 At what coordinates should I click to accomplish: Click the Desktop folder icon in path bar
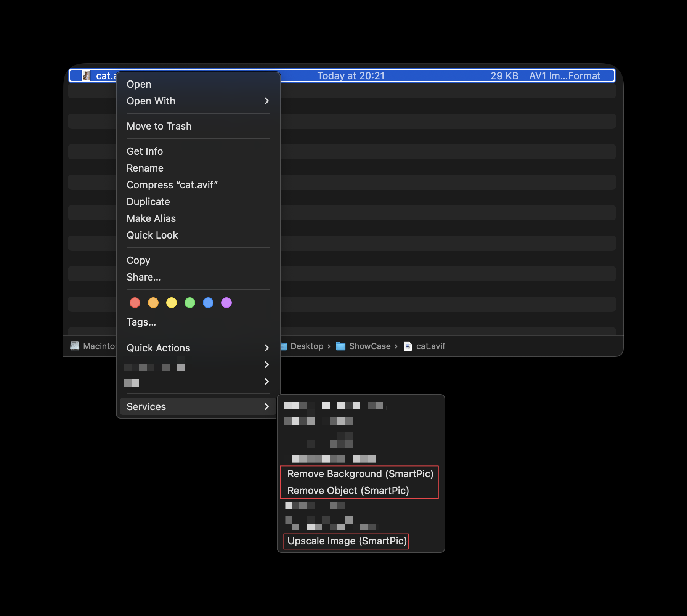pos(284,346)
